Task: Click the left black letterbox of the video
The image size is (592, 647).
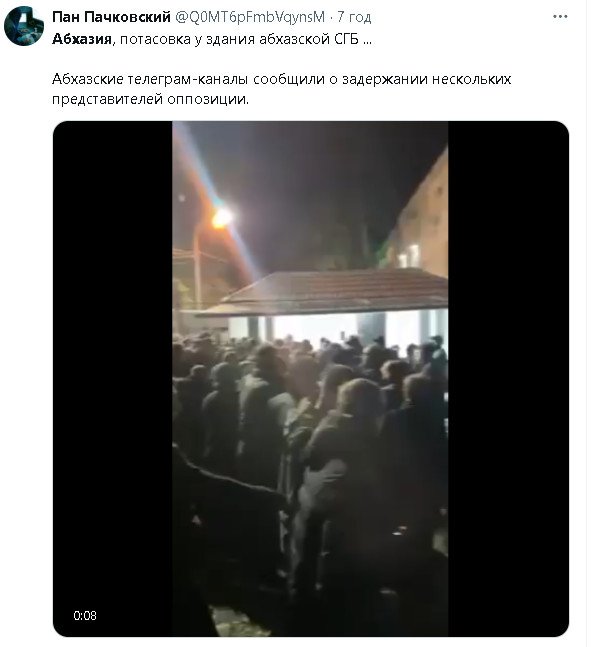Action: coord(113,378)
